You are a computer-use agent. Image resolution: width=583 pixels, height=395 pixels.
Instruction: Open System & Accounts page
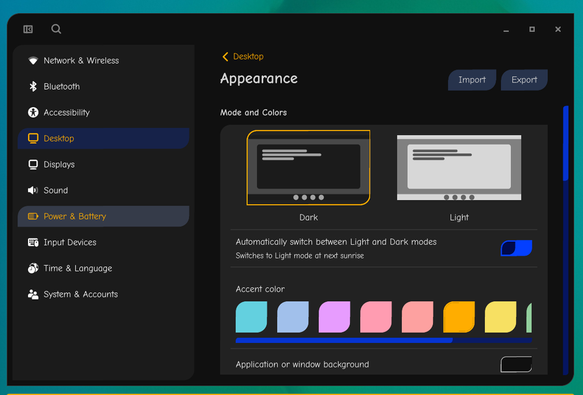coord(103,294)
